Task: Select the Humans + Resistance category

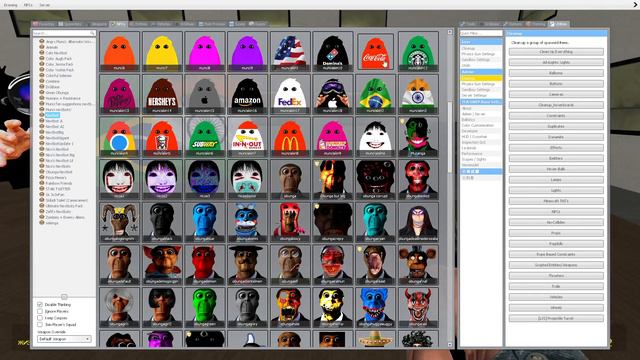Action: click(63, 98)
